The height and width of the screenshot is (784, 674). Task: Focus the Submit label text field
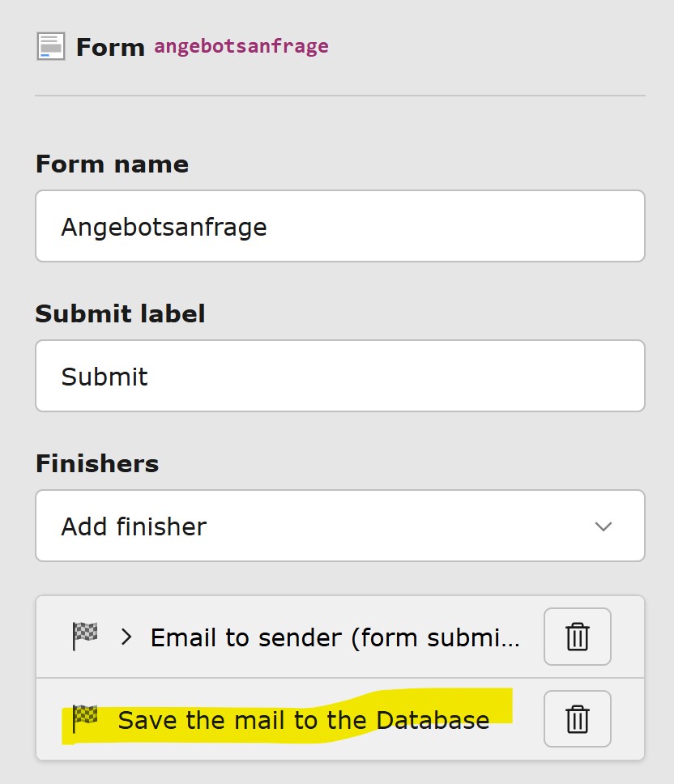339,377
